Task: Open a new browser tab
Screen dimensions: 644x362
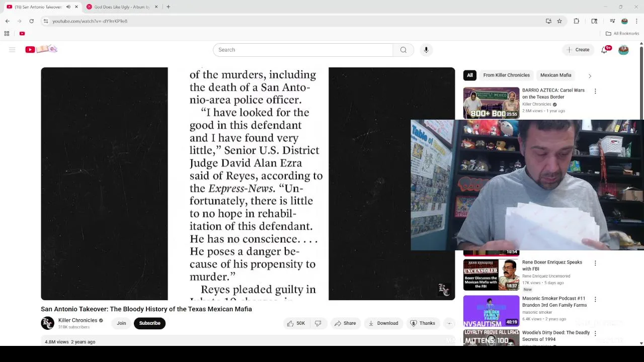Action: pos(168,7)
